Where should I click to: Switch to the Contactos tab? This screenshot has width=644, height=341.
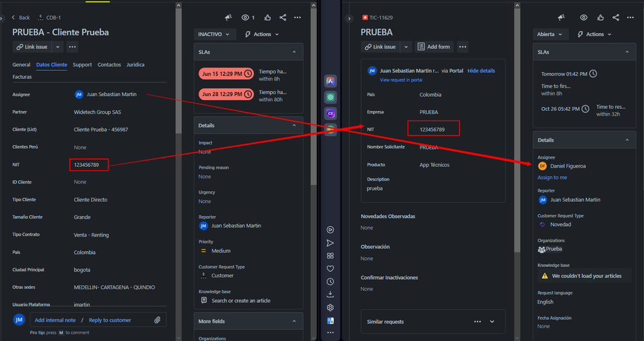pyautogui.click(x=109, y=64)
